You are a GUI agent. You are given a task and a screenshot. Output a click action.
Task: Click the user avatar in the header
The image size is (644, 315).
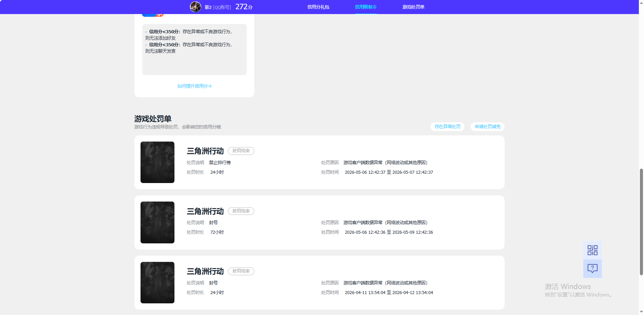click(195, 7)
